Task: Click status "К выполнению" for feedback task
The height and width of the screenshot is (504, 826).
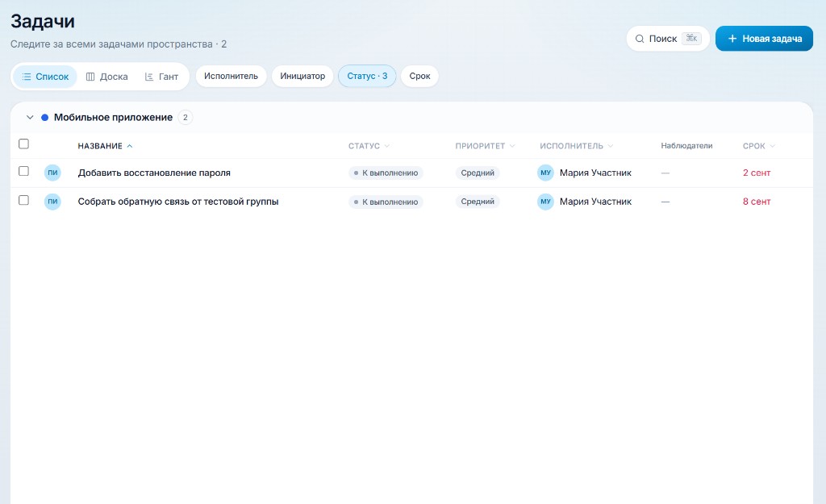Action: click(x=386, y=202)
